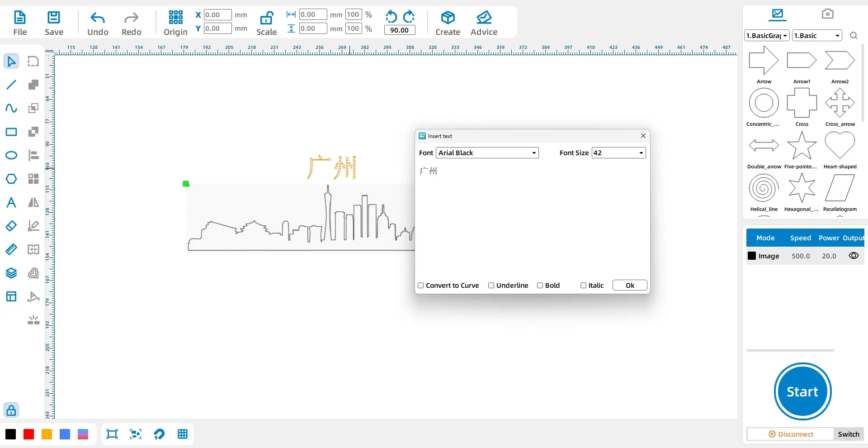Pick the blue color swatch
The image size is (868, 448).
click(65, 434)
